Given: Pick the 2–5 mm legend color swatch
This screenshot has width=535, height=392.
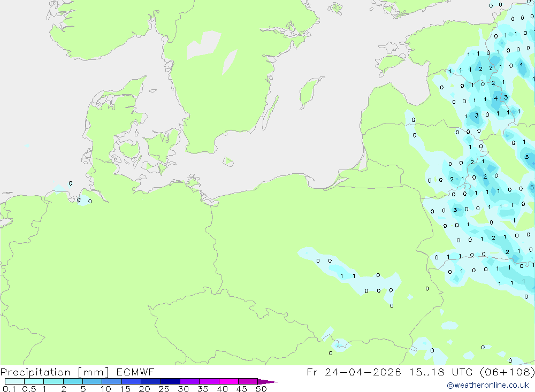Looking at the screenshot, I should pyautogui.click(x=73, y=381).
